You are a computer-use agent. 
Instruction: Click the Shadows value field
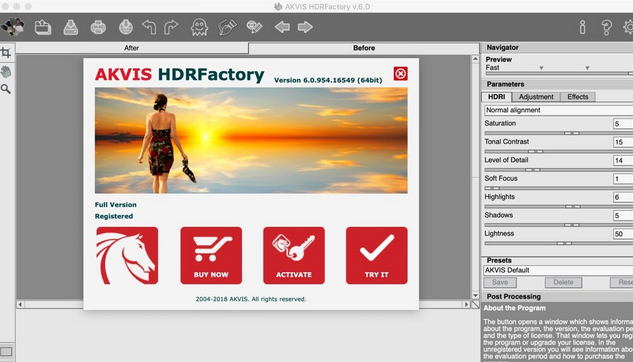tap(623, 216)
